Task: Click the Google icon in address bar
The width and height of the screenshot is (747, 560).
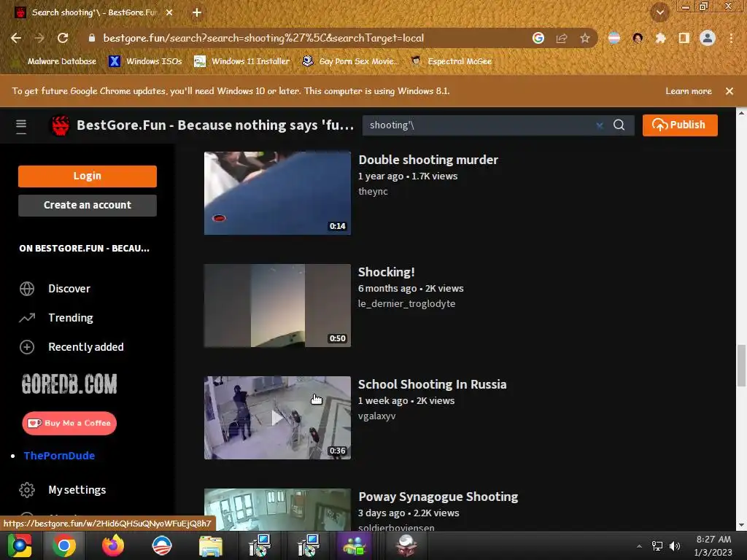Action: click(538, 38)
